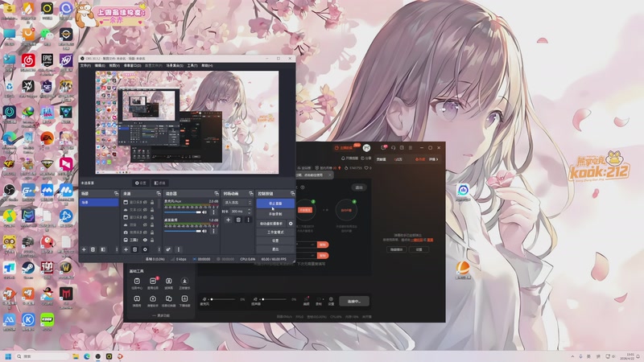Pop out the Controls dock
644x362 pixels.
[292, 194]
